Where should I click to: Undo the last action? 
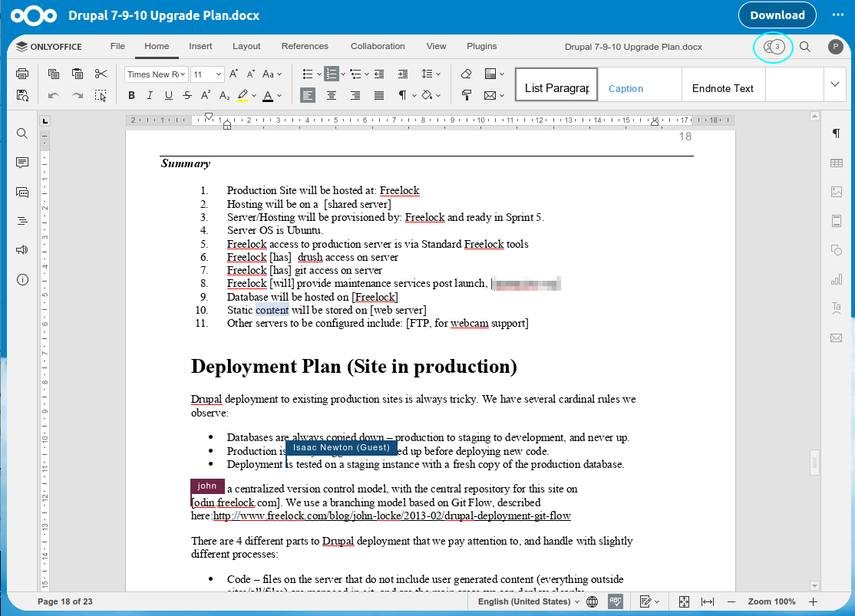coord(54,95)
